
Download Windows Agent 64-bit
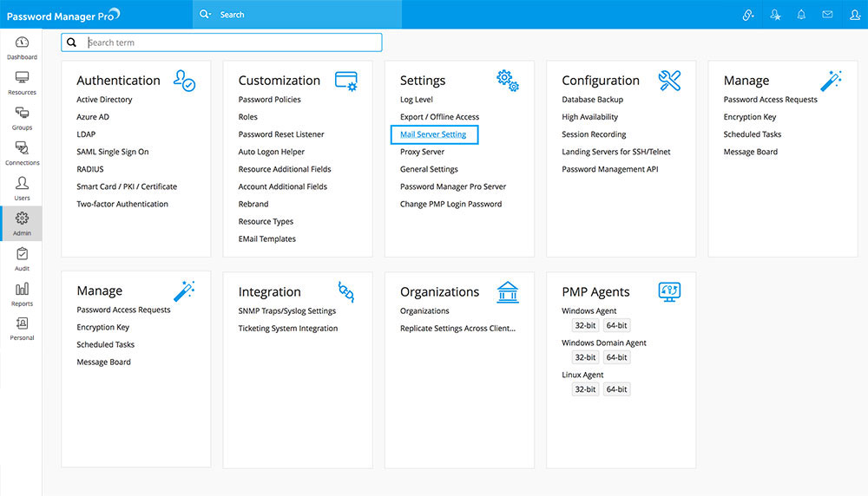[616, 326]
